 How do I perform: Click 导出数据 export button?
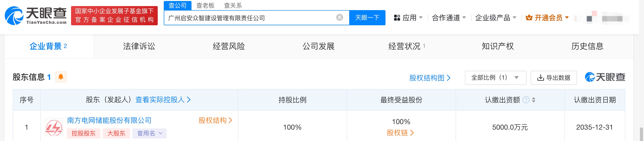tap(554, 78)
